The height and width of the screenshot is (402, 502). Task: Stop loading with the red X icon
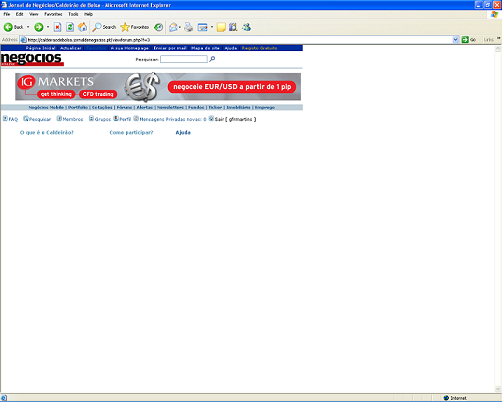coord(58,27)
